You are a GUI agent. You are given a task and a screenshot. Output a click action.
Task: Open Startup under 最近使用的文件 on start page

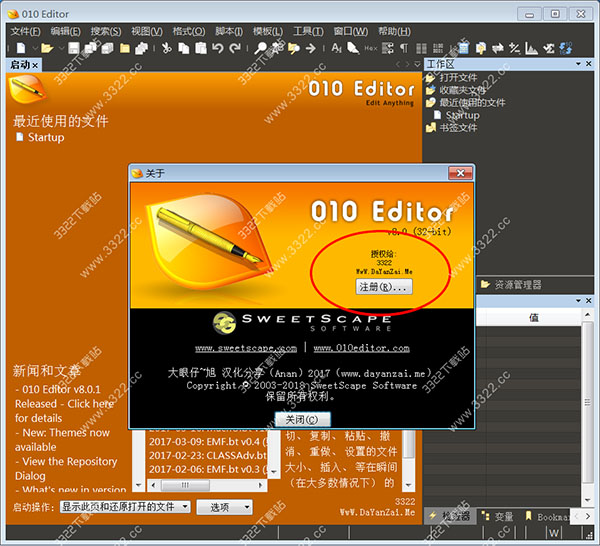pyautogui.click(x=40, y=137)
